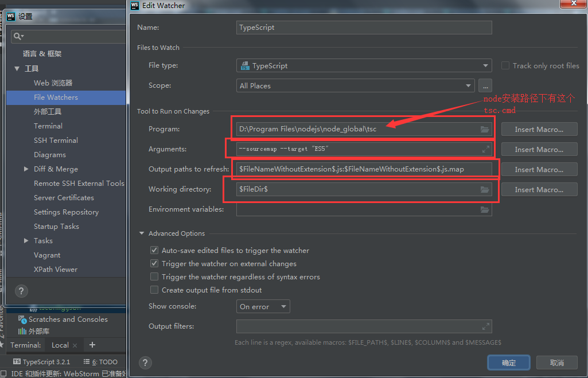Click TypeScript 3.2.1 tool window button
Screen dimensions: 588x378
point(42,362)
